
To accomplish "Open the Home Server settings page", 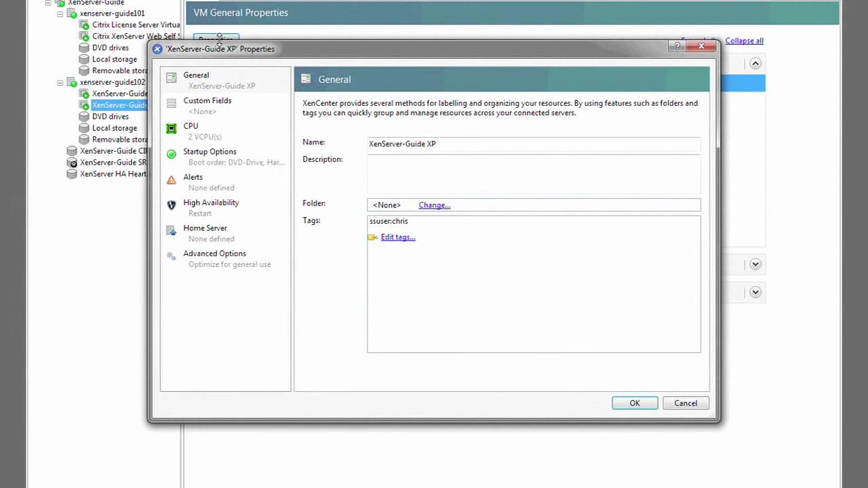I will click(225, 233).
